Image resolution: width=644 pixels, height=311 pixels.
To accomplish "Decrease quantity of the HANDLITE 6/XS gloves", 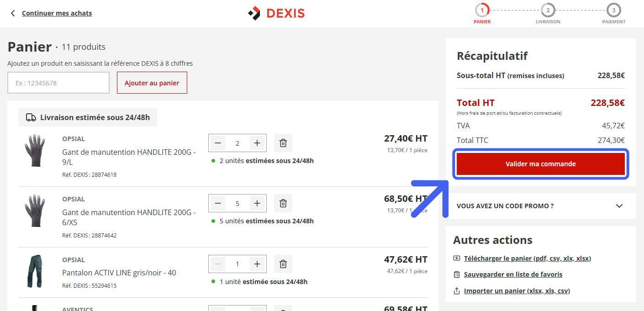I will (217, 203).
